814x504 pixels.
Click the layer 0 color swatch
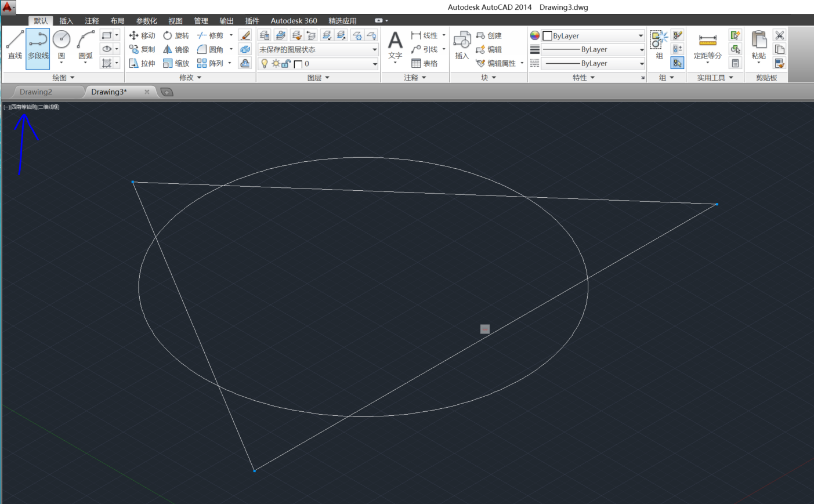point(298,64)
